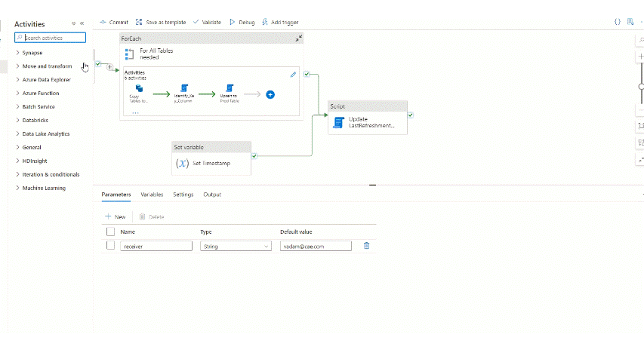Click the success checkmark on Set variable
Viewport: 644px width, 362px height.
pos(255,156)
